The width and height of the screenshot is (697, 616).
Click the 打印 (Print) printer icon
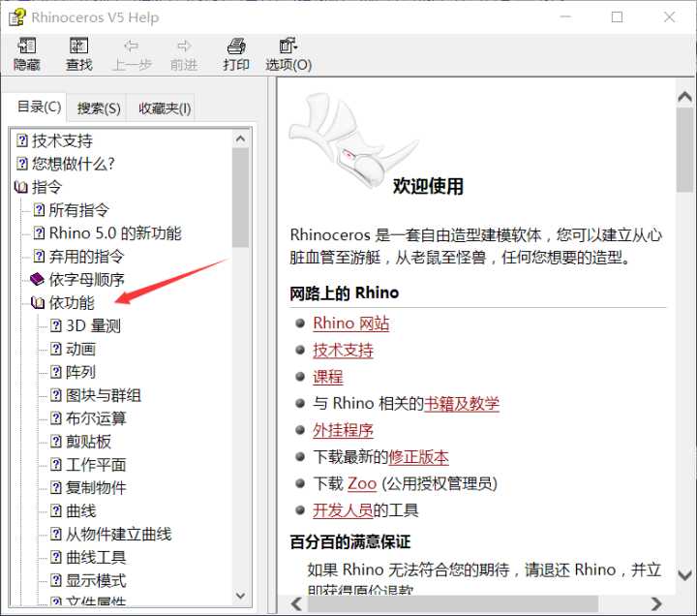(x=236, y=46)
